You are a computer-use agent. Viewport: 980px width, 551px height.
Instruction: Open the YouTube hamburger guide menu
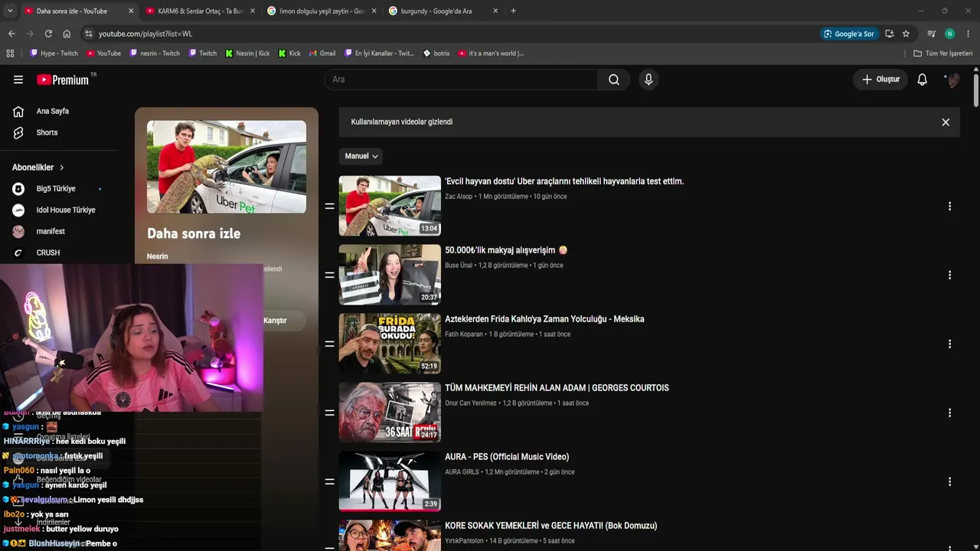[x=18, y=80]
